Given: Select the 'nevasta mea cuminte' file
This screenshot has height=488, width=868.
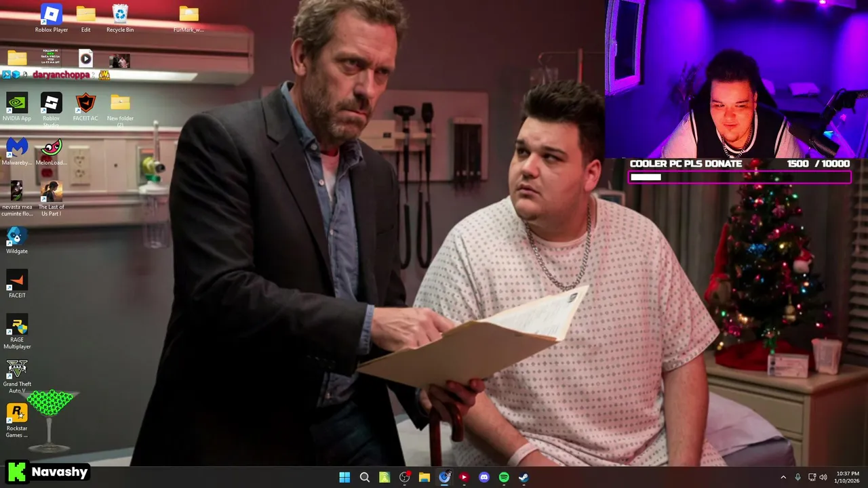Looking at the screenshot, I should click(17, 199).
